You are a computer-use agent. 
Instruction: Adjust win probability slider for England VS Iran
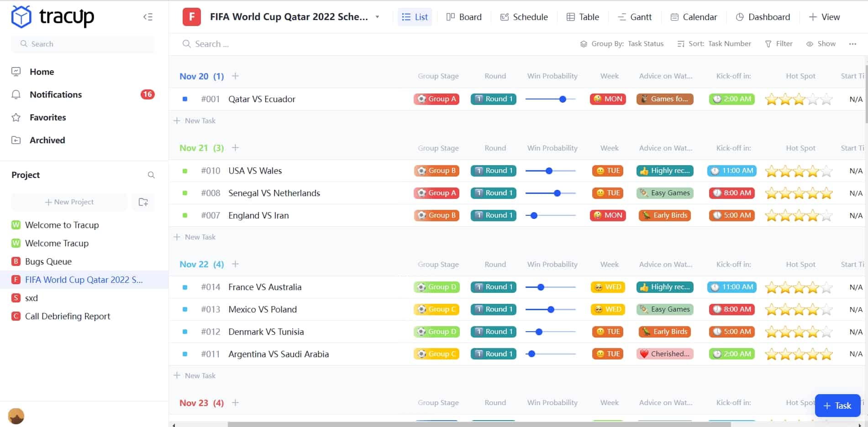[534, 216]
